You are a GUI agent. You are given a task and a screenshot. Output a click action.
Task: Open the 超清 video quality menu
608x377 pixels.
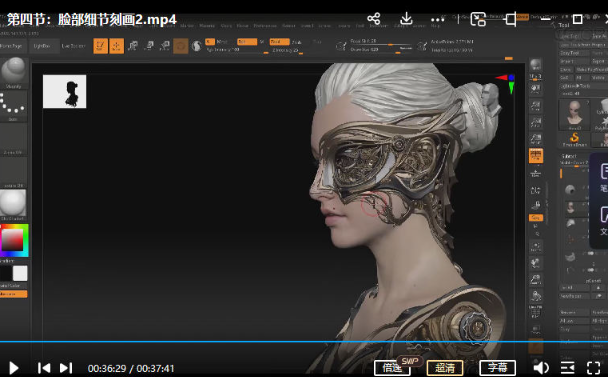445,368
